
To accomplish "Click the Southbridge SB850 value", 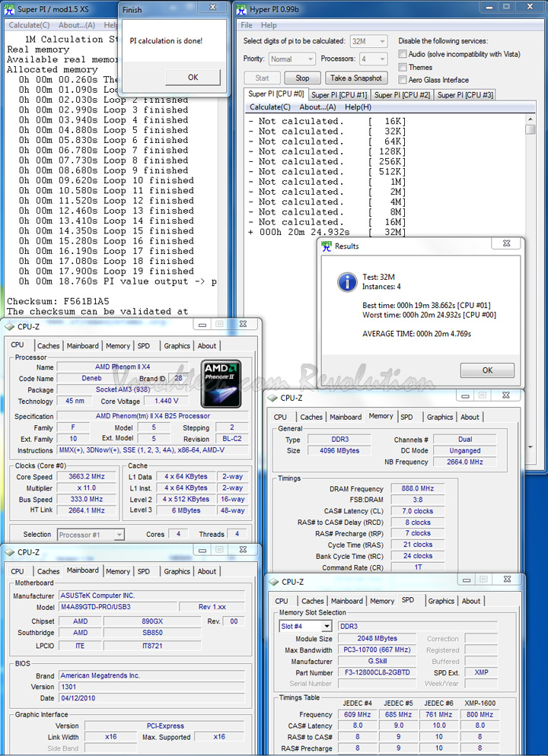I will (x=153, y=633).
